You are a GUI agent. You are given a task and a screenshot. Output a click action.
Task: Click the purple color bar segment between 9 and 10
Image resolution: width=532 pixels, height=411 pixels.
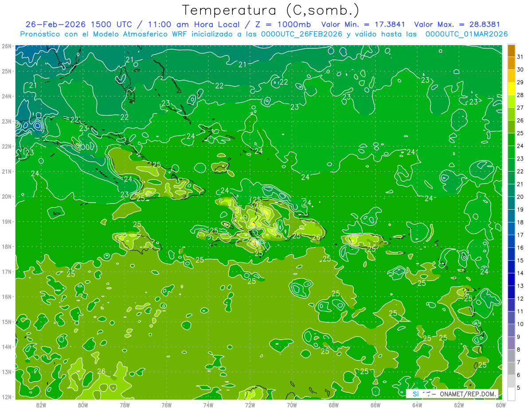[511, 330]
